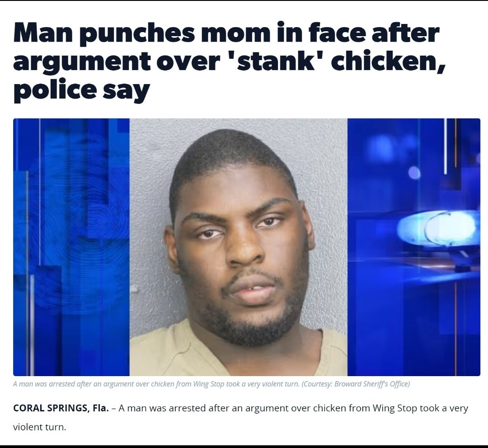Click 'A man was arrested' in the caption

pyautogui.click(x=39, y=384)
